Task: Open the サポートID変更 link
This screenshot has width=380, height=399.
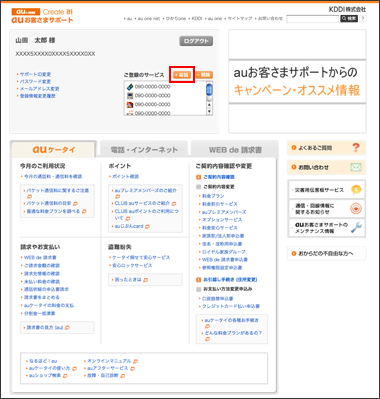Action: click(35, 74)
